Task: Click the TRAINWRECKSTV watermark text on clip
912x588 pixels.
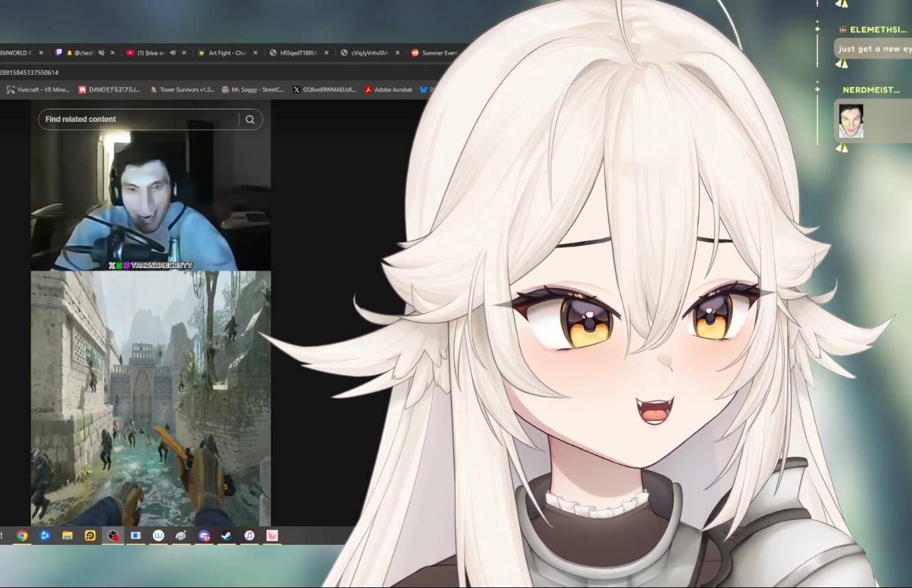Action: 162,265
